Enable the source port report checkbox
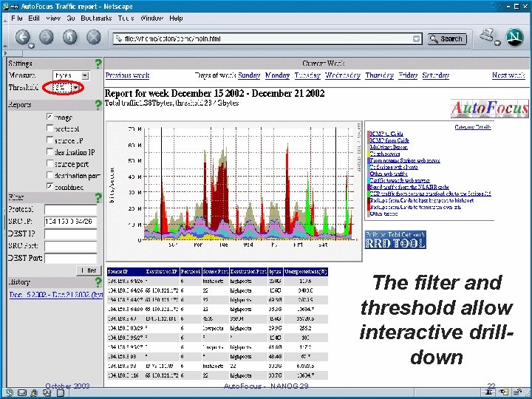Viewport: 532px width, 399px height. 50,163
